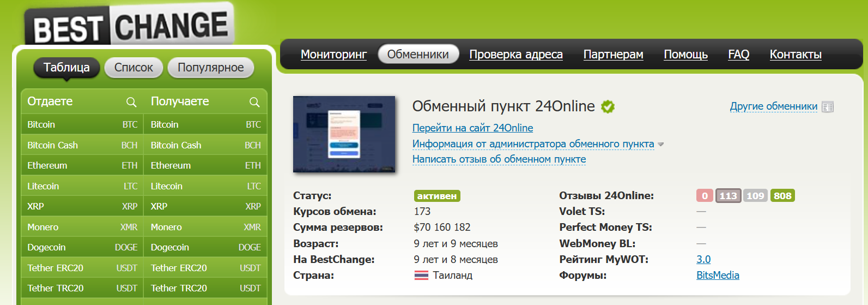868x305 pixels.
Task: Select the Популярное view tab
Action: [210, 68]
